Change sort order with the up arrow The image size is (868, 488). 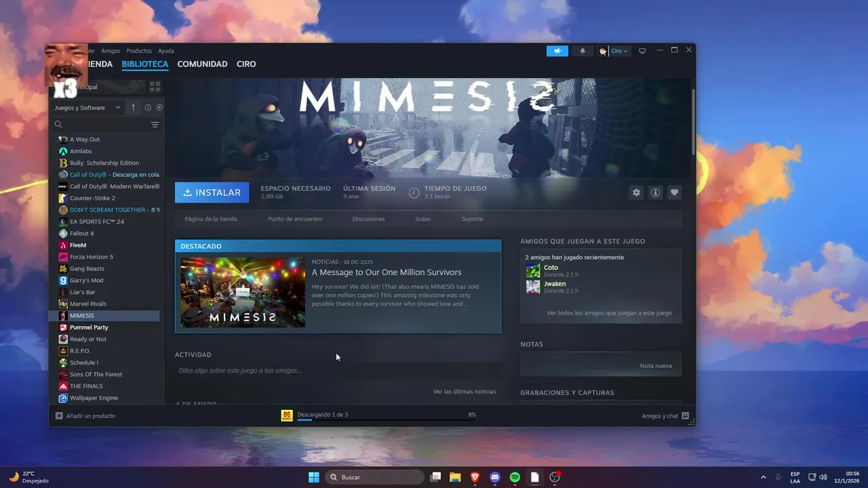point(134,108)
